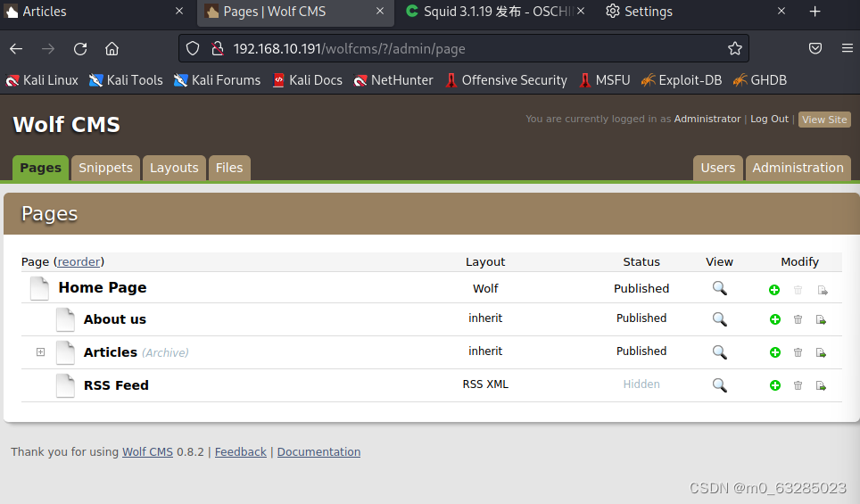Screen dimensions: 860x504
Task: Open the Wolf CMS footer link
Action: click(147, 452)
